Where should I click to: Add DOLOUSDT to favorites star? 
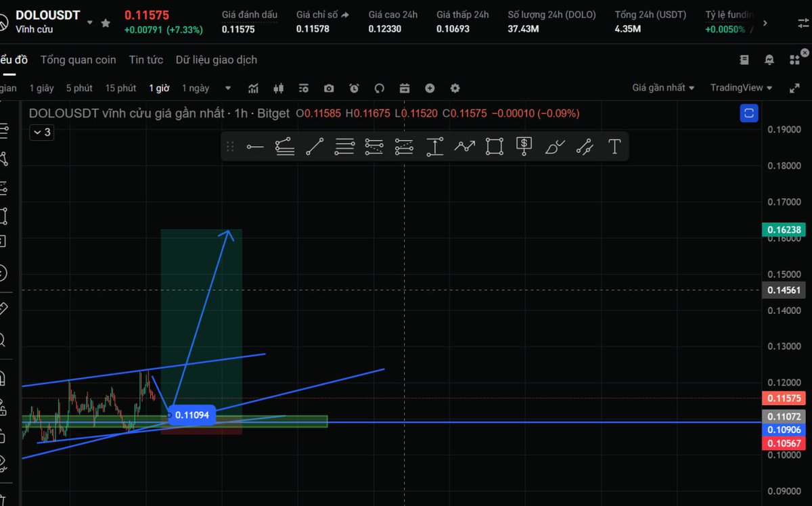tap(106, 23)
